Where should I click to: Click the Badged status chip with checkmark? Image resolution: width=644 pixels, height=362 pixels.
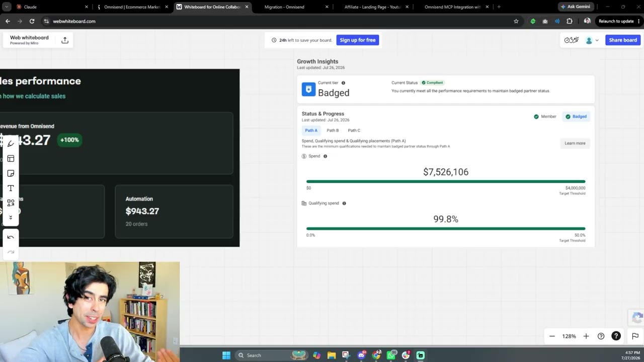coord(576,117)
